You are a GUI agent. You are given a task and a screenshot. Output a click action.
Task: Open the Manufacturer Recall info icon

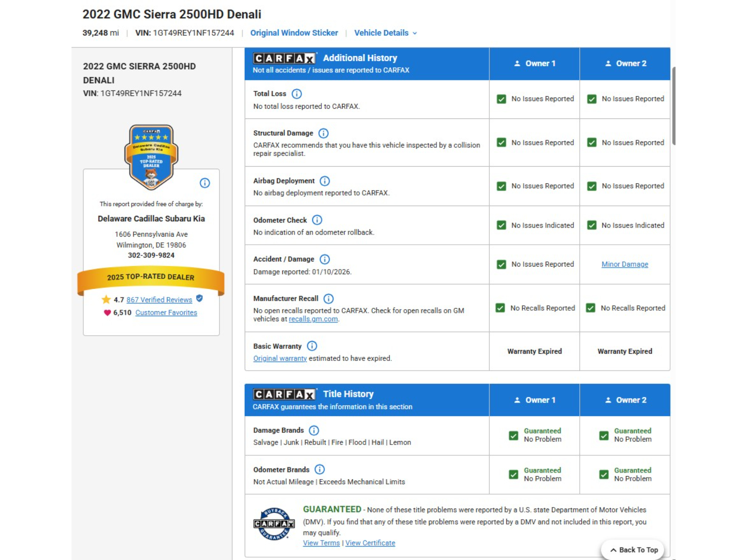(328, 299)
